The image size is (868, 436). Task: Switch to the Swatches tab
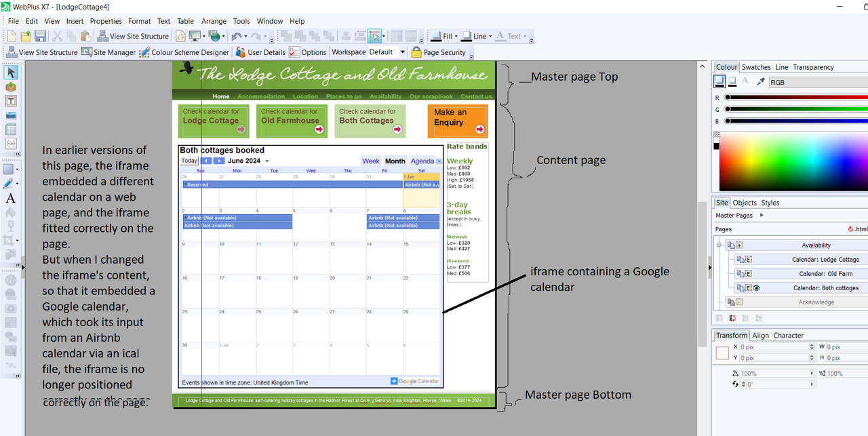tap(756, 67)
